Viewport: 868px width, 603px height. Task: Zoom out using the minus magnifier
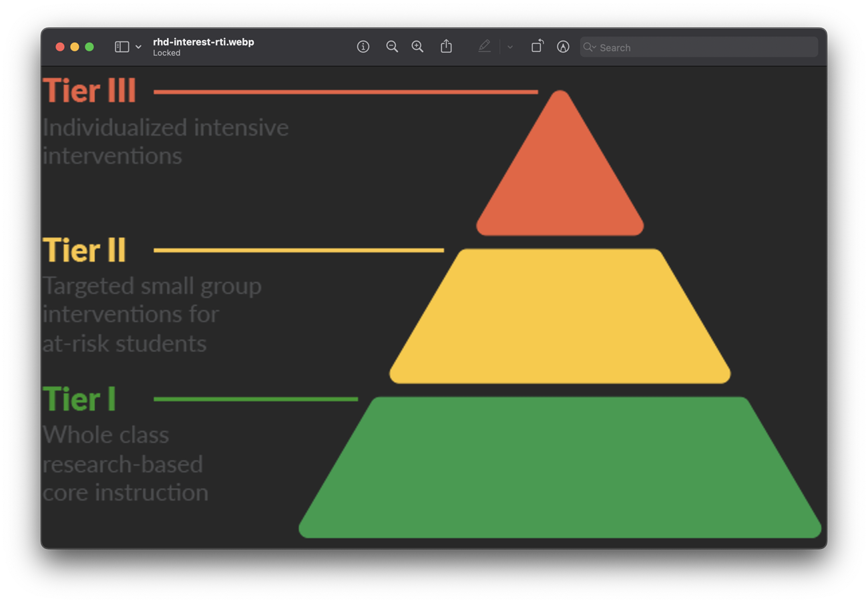click(x=392, y=47)
